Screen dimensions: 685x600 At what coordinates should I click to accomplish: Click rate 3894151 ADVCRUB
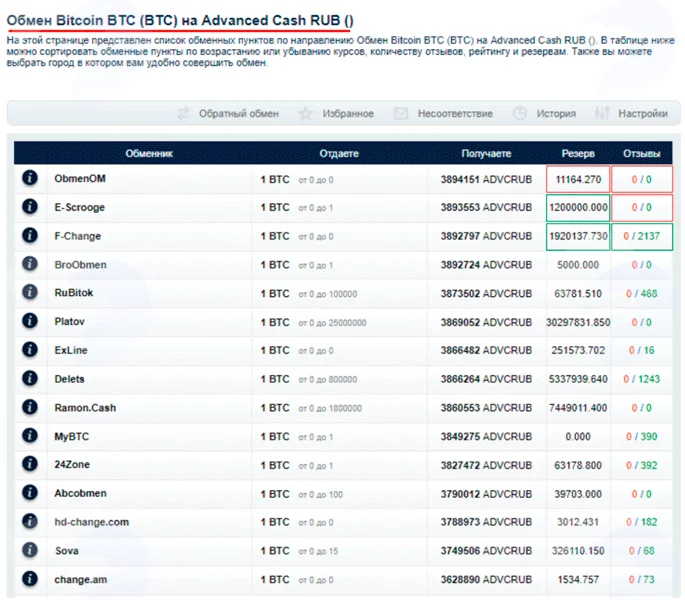pyautogui.click(x=486, y=179)
